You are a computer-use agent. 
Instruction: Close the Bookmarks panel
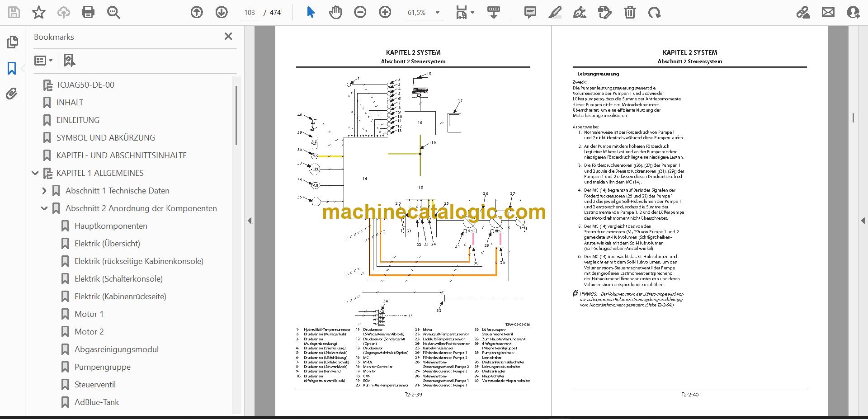tap(228, 36)
